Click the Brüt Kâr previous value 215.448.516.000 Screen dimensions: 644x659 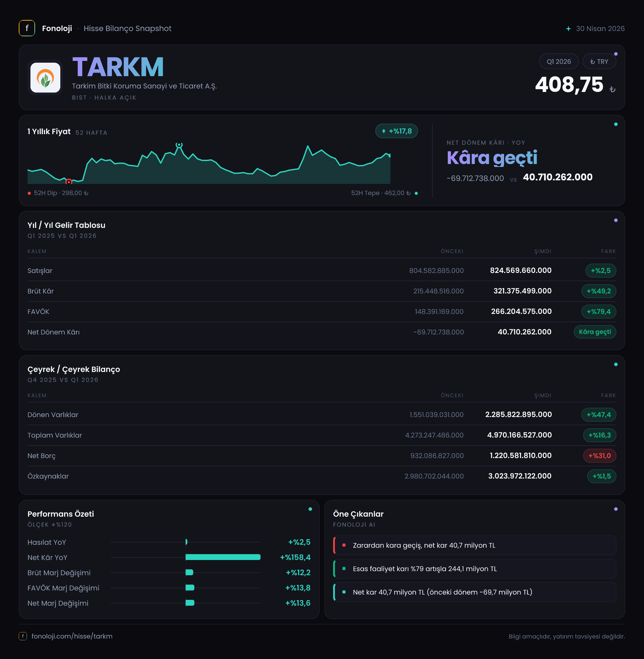(x=438, y=291)
